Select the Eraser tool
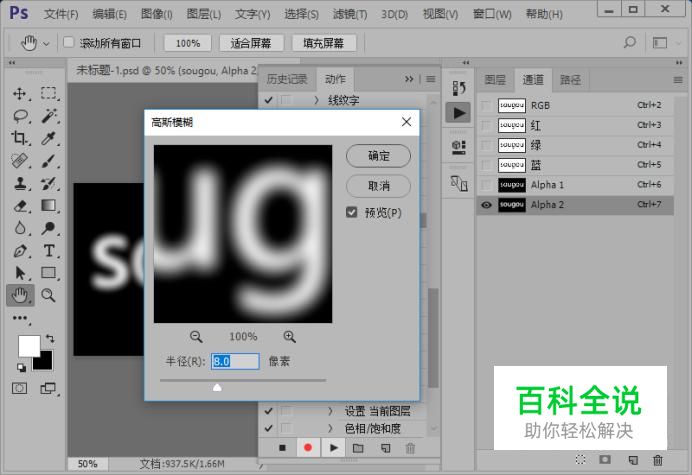The height and width of the screenshot is (475, 692). 20,206
